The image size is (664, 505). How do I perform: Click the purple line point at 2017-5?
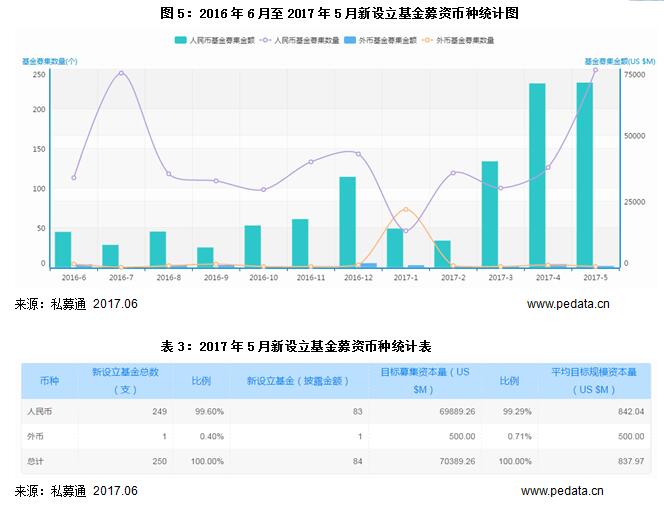[595, 70]
